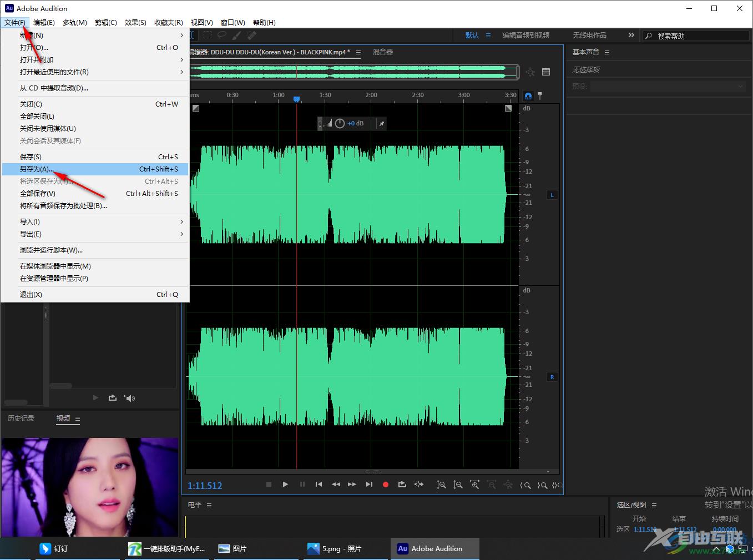Click zoom in time icon
The height and width of the screenshot is (560, 753).
(475, 485)
